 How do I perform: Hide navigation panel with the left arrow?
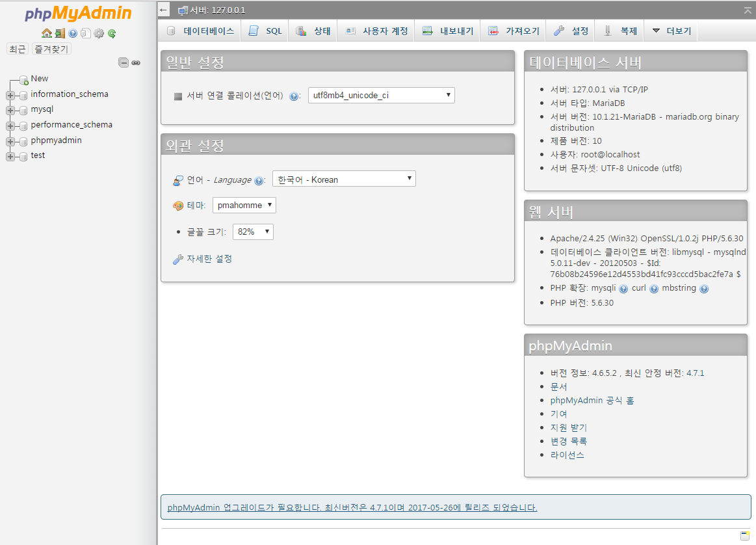(164, 10)
